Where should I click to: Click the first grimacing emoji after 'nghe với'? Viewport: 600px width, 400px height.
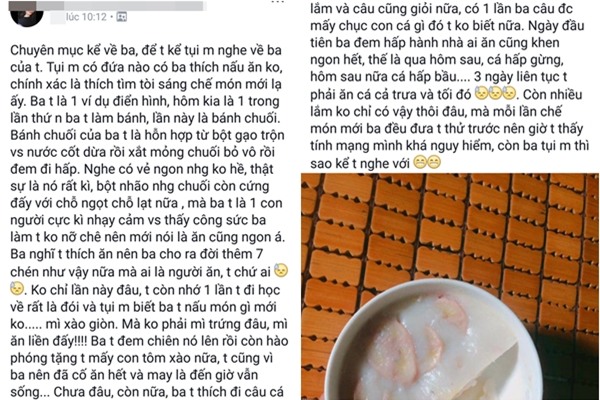click(x=420, y=162)
